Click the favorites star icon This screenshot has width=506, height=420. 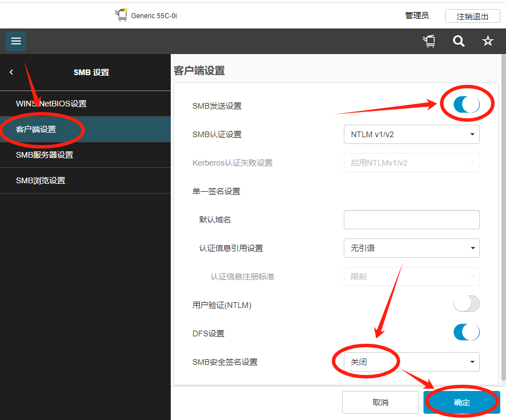[x=488, y=41]
